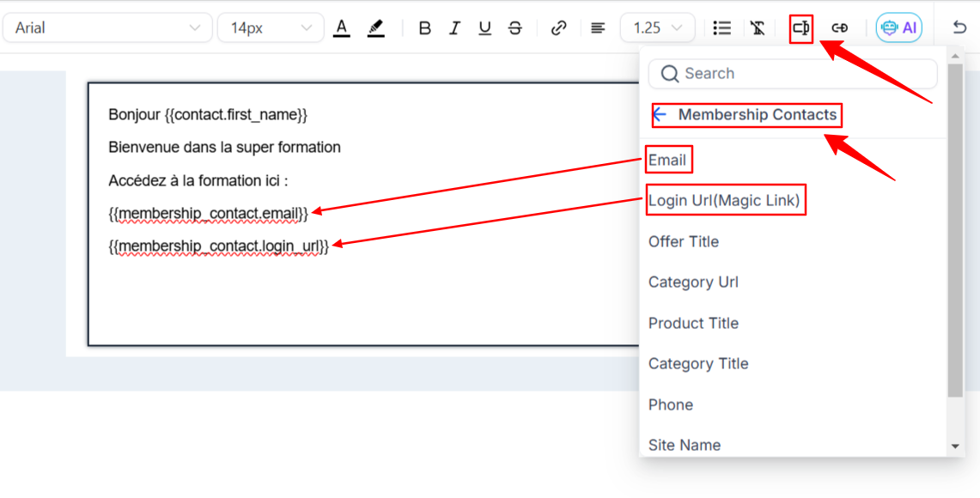The width and height of the screenshot is (980, 498).
Task: Undo the last edit
Action: click(x=959, y=28)
